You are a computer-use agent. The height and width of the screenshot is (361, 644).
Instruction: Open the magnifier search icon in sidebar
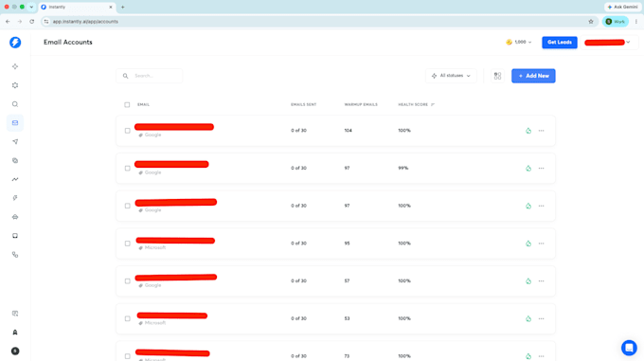(15, 104)
